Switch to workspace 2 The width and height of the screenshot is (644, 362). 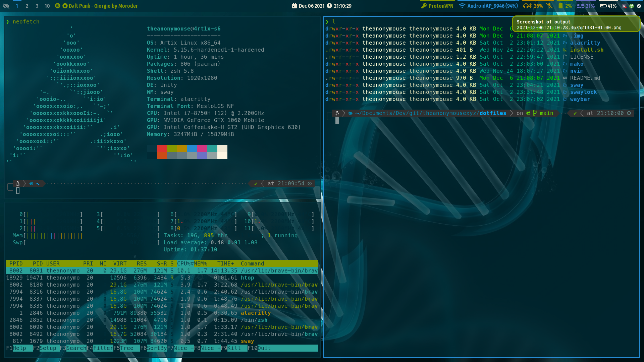[27, 6]
